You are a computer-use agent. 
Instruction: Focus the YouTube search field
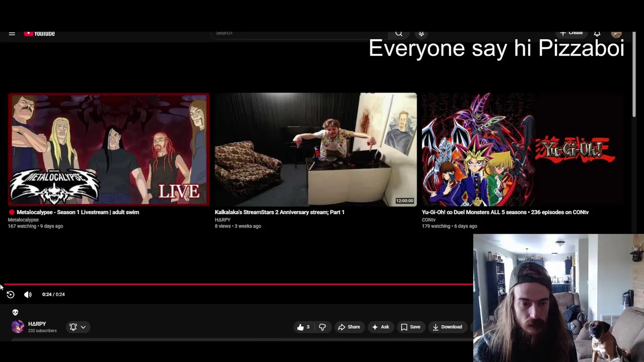299,33
